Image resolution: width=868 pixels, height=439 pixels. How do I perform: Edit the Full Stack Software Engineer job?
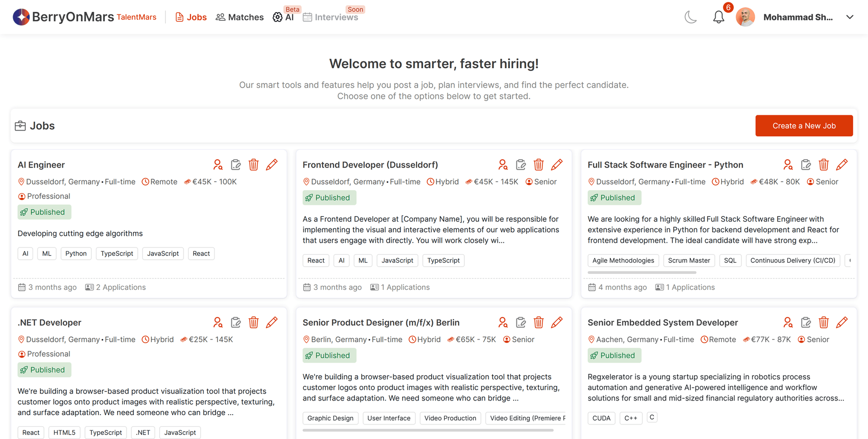842,165
